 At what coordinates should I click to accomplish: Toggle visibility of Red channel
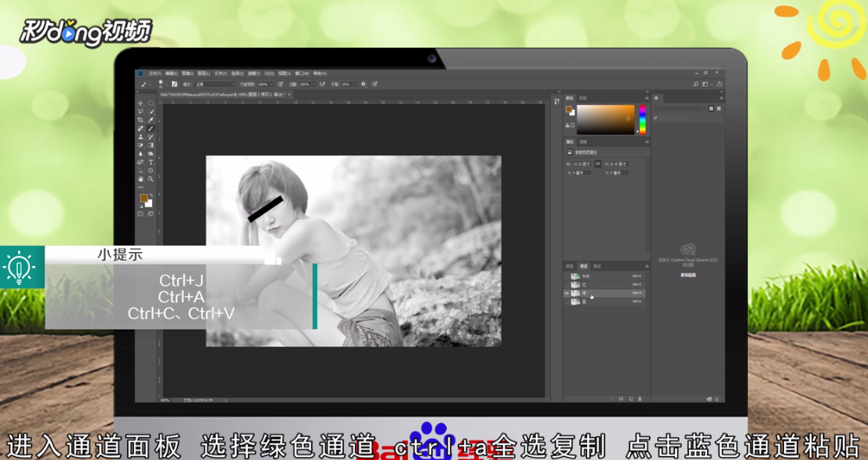pos(567,284)
